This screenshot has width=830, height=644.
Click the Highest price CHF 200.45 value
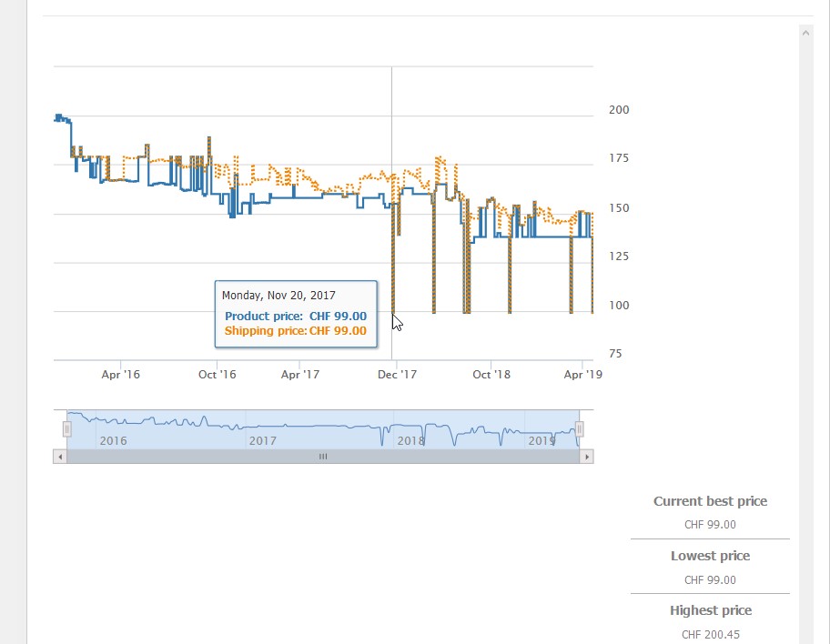point(710,634)
